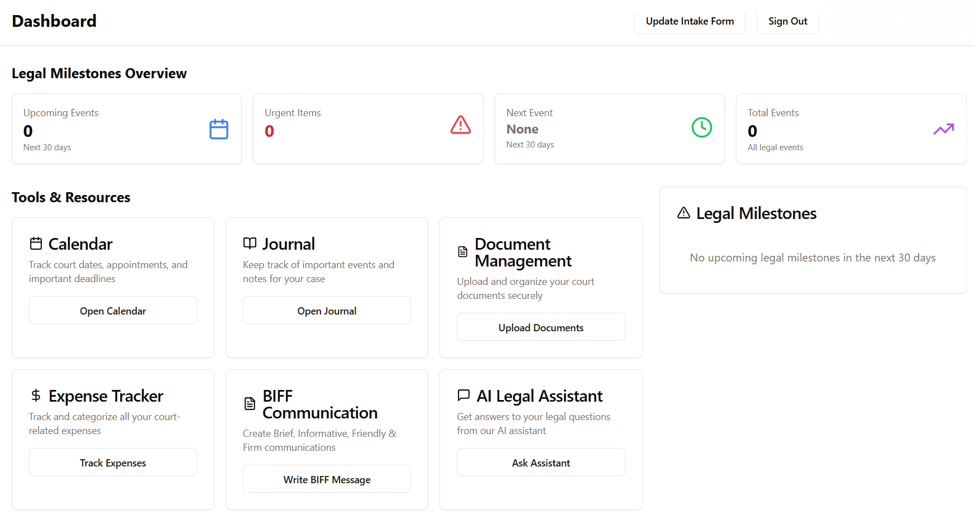
Task: Open the Journal
Action: [x=326, y=310]
